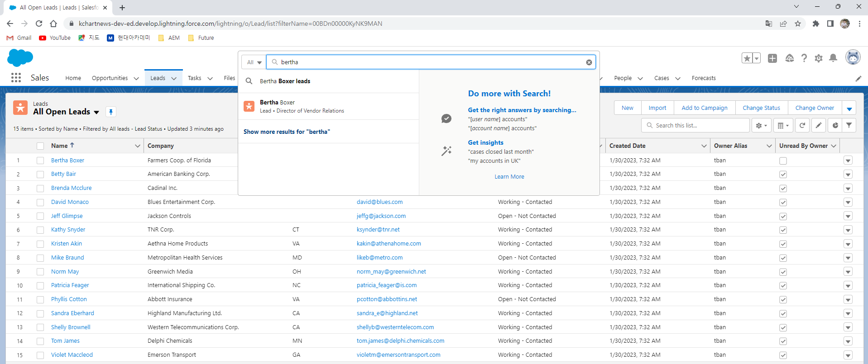Edit navigation bar with pencil icon
Screen dimensions: 868x364
(858, 78)
